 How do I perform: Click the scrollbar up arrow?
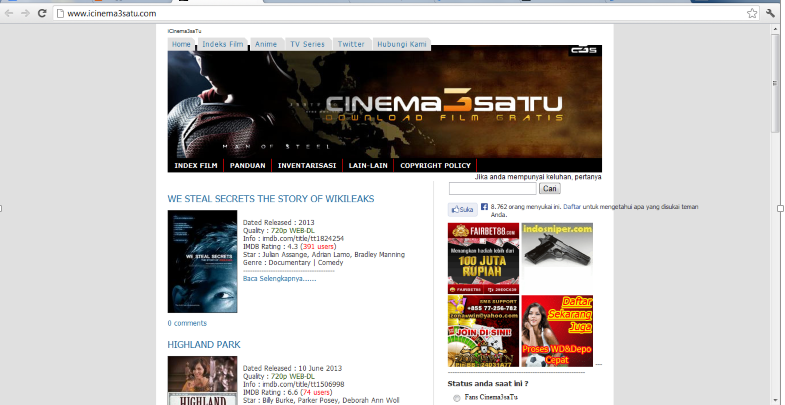[x=775, y=29]
